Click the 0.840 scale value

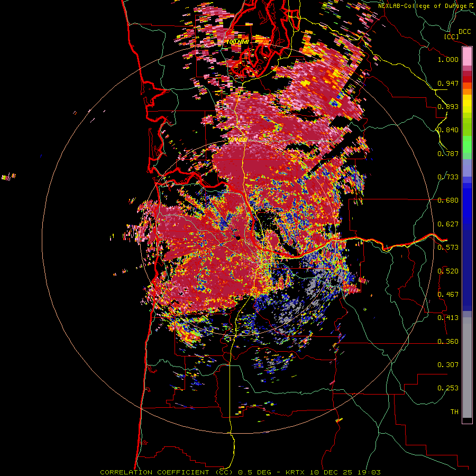click(x=448, y=130)
